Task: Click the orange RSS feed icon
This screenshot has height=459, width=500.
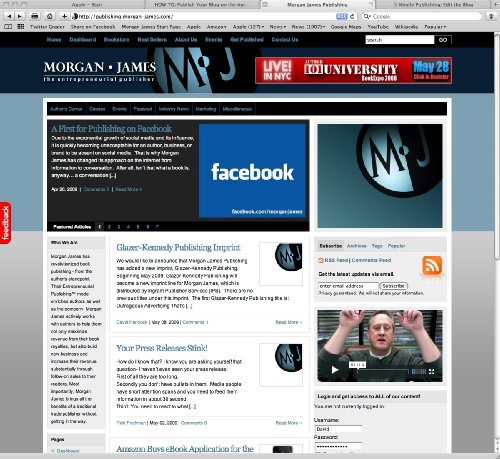Action: click(x=432, y=265)
